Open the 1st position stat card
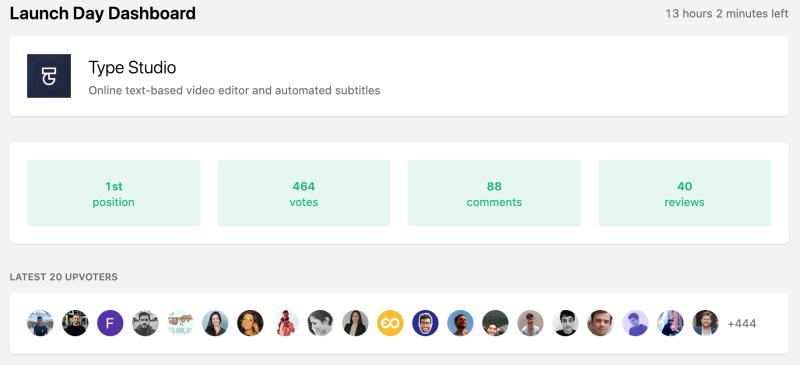 [114, 193]
